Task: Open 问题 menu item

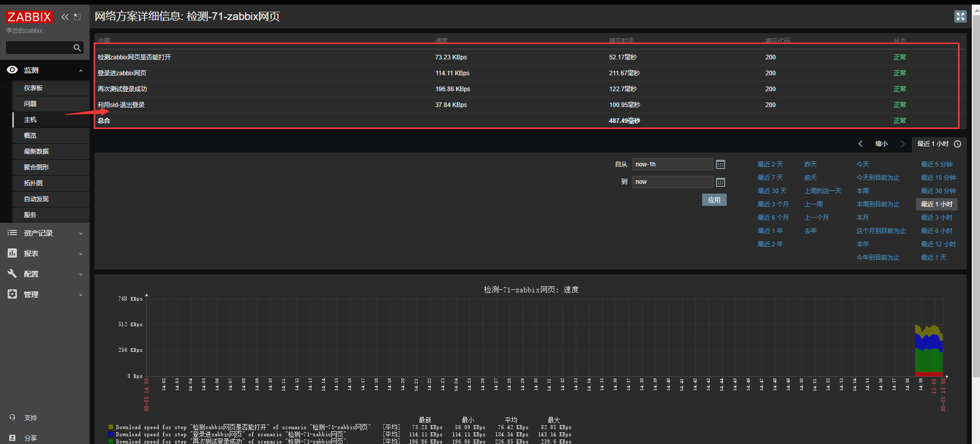Action: 30,104
